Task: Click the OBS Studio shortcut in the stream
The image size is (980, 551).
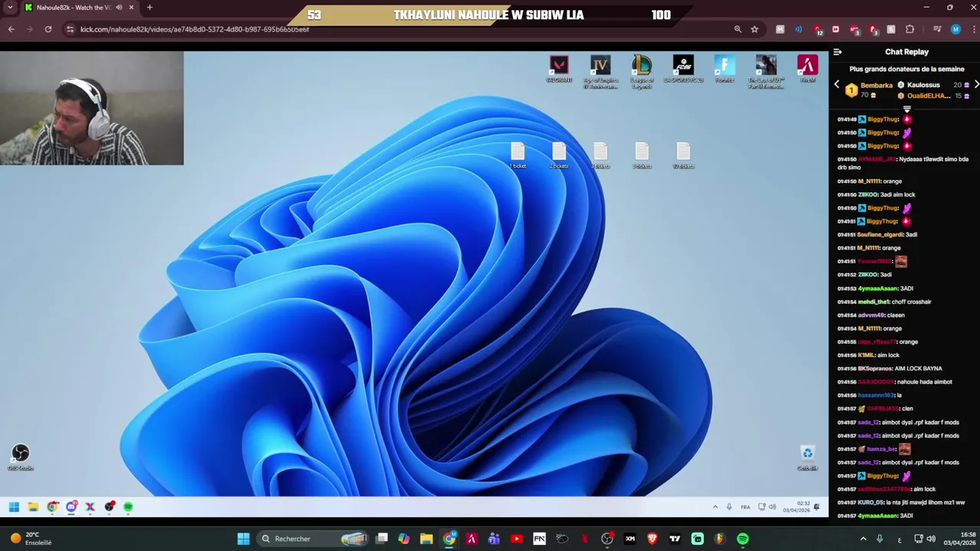Action: (21, 458)
